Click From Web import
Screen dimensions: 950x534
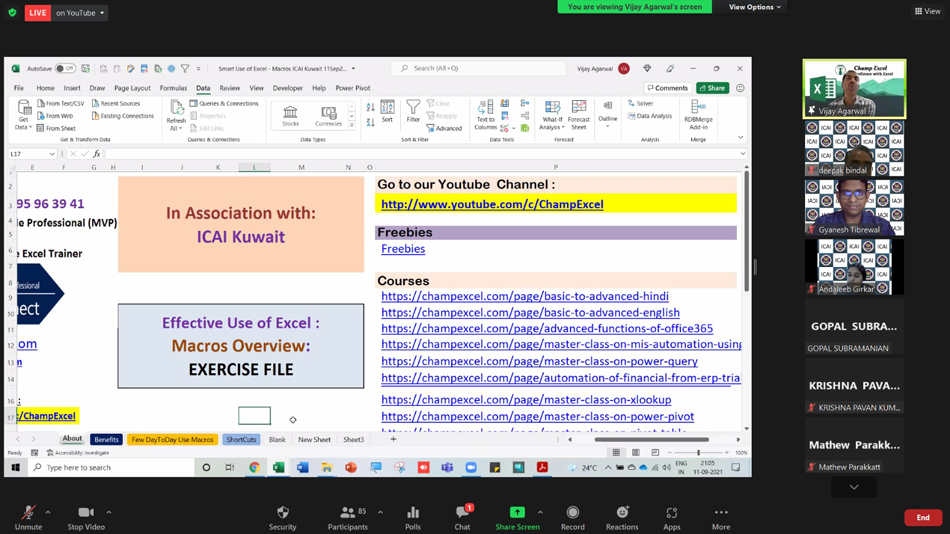pyautogui.click(x=55, y=116)
